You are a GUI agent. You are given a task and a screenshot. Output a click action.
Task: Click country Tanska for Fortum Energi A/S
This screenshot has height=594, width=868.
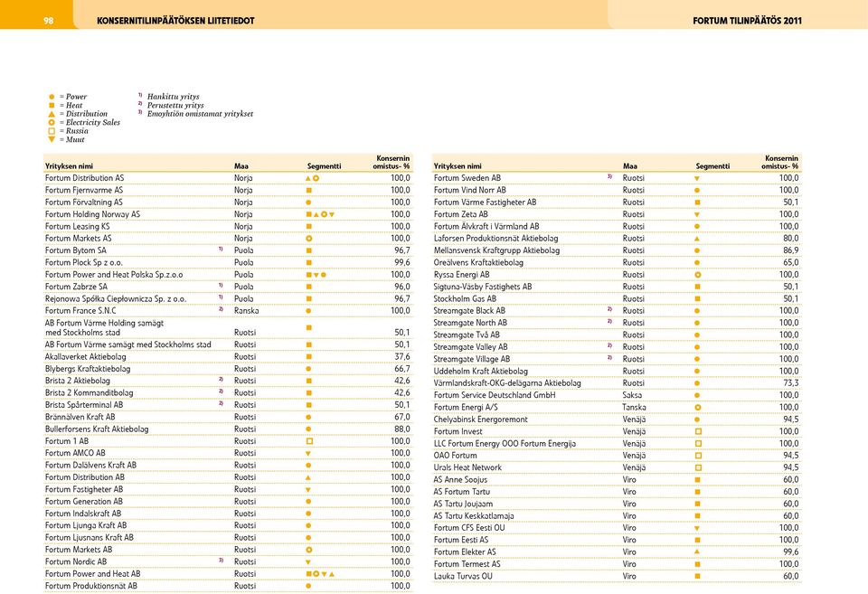[x=635, y=408]
